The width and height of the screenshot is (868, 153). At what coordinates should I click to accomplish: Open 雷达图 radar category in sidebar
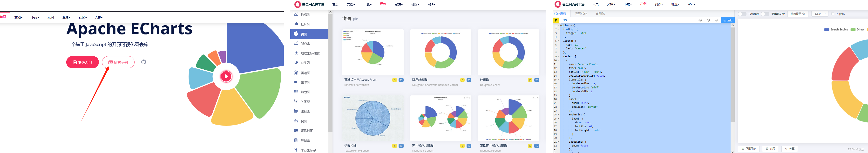click(x=309, y=73)
